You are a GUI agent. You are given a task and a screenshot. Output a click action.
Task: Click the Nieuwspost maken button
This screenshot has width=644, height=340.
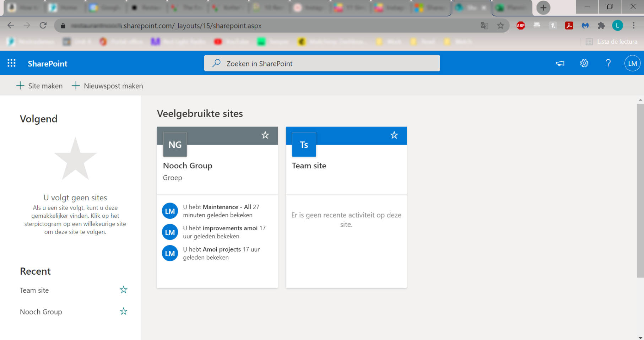pos(107,86)
